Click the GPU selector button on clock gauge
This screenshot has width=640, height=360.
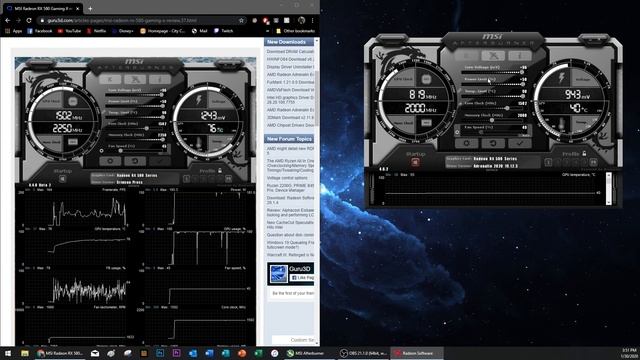426,79
